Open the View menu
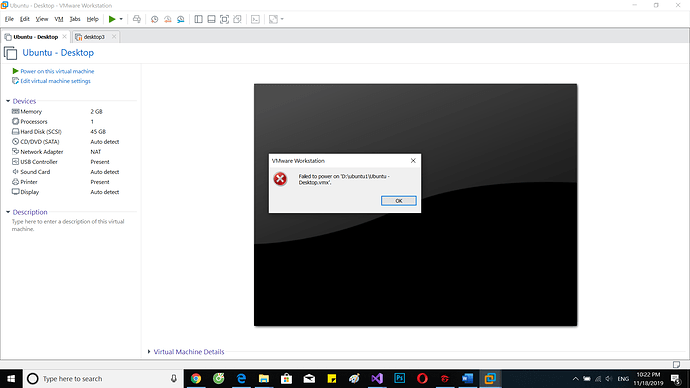The width and height of the screenshot is (690, 388). point(42,19)
